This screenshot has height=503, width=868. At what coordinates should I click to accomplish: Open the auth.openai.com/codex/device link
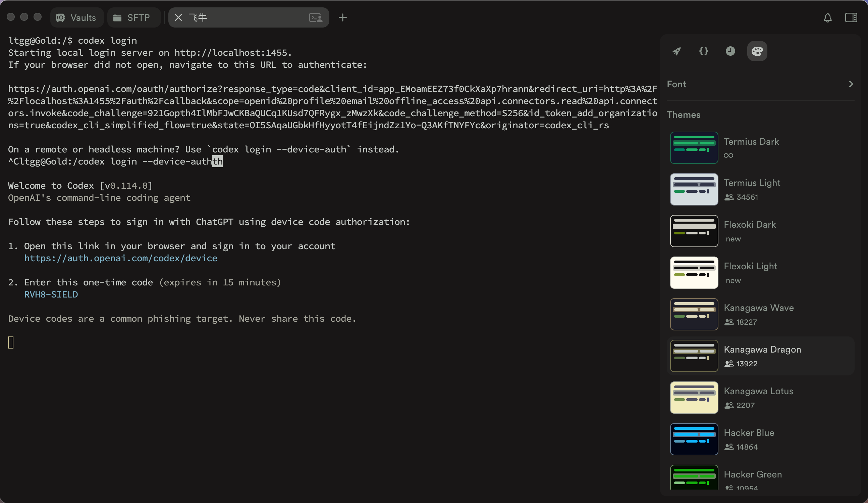(120, 258)
